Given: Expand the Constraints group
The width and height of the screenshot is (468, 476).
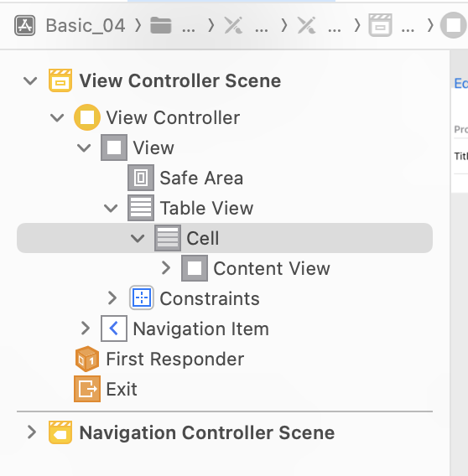Looking at the screenshot, I should (x=112, y=298).
